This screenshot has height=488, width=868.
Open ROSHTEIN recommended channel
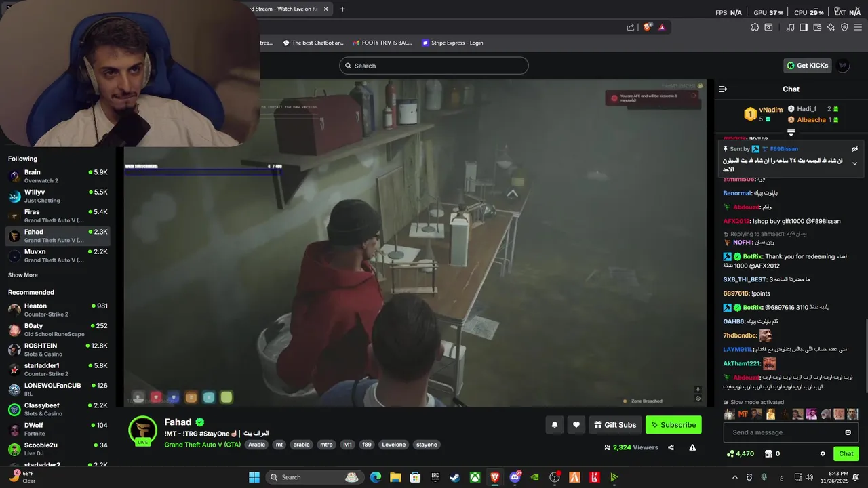(x=58, y=350)
